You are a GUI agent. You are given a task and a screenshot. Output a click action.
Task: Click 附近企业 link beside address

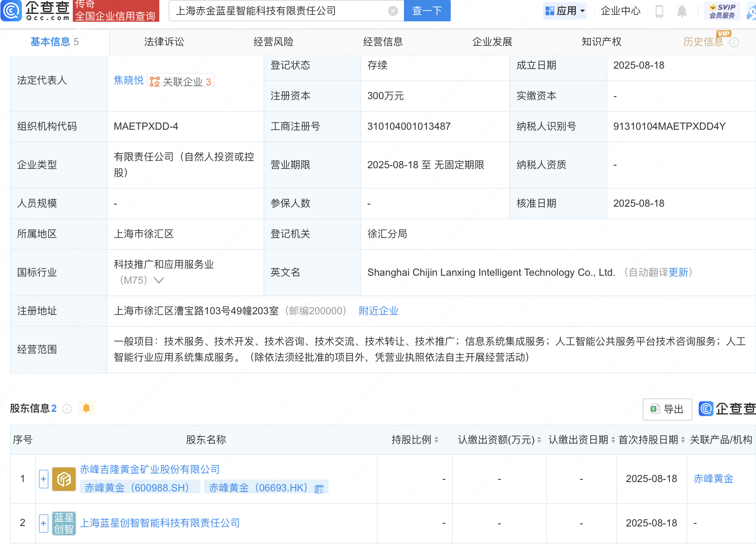tap(378, 311)
